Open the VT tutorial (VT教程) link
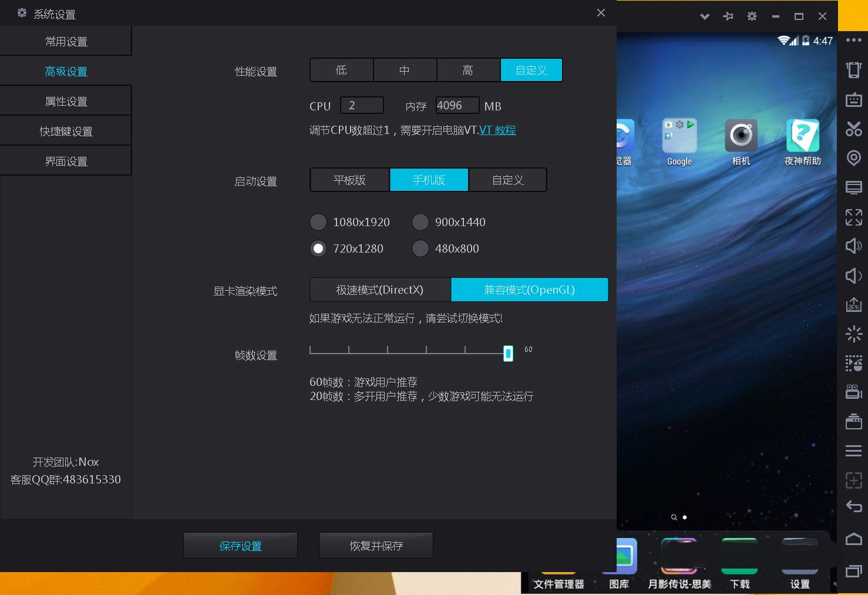The image size is (868, 595). tap(497, 130)
